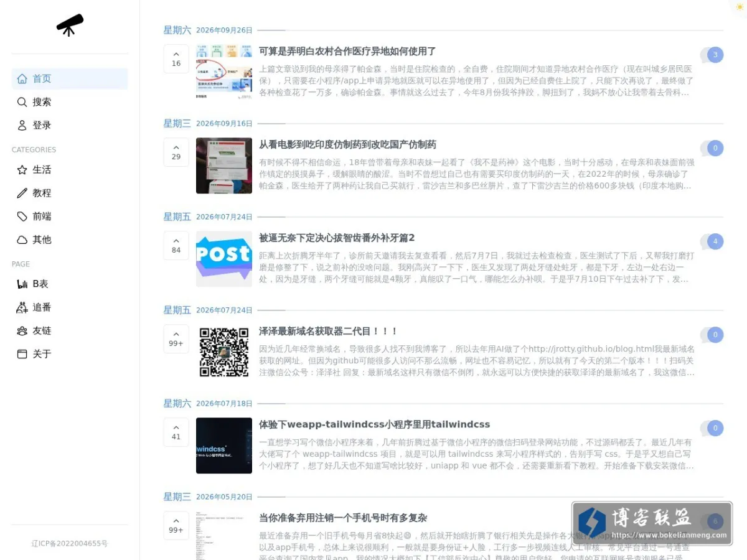Open post 体验下weapp-tailwindcss小程序里用tailwindcss
Viewport: 747px width, 560px height.
pyautogui.click(x=374, y=424)
